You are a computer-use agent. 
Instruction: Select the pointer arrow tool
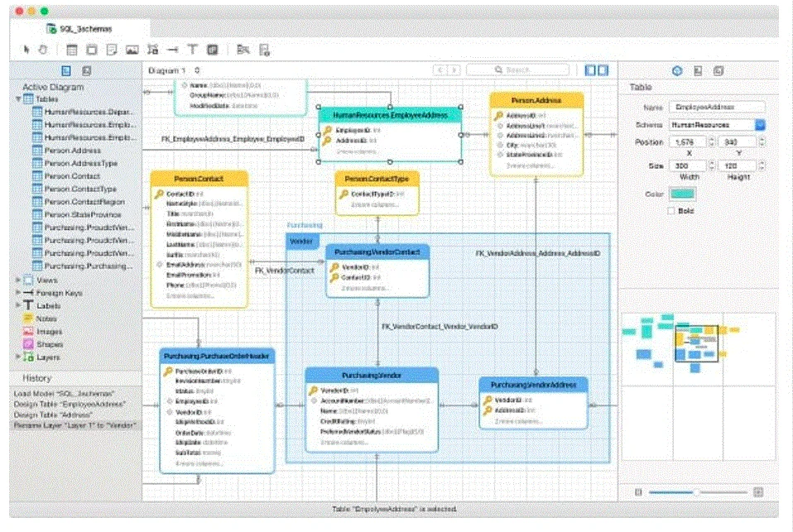click(x=26, y=50)
